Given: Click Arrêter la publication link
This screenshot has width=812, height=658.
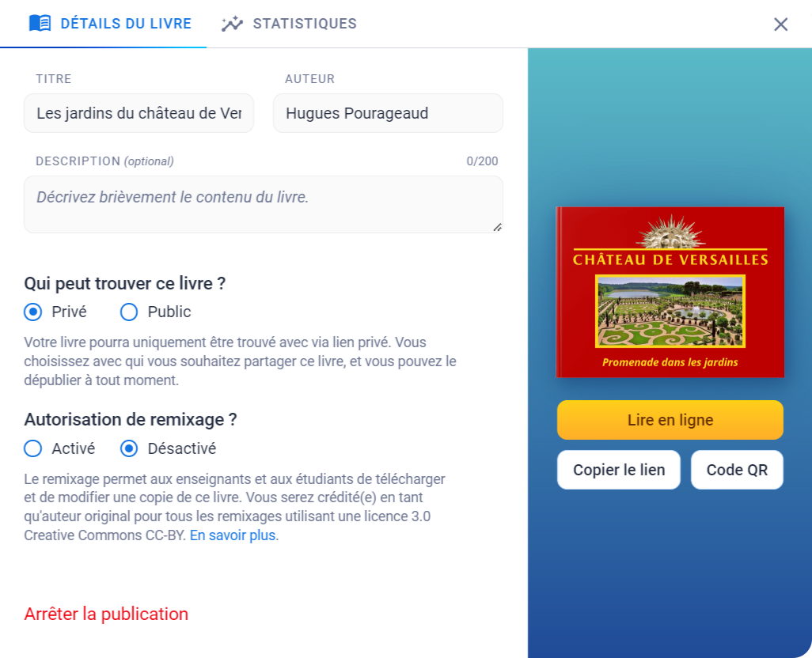Looking at the screenshot, I should tap(106, 614).
